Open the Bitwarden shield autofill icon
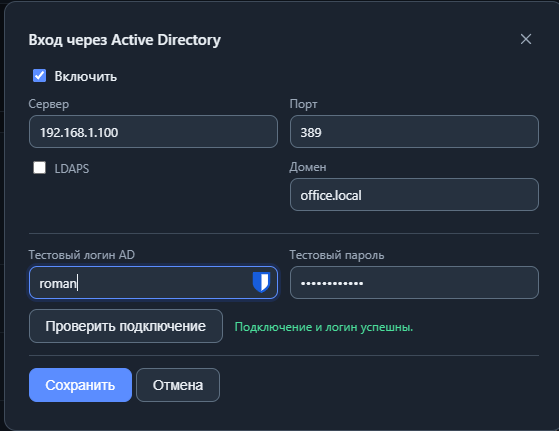 coord(261,282)
